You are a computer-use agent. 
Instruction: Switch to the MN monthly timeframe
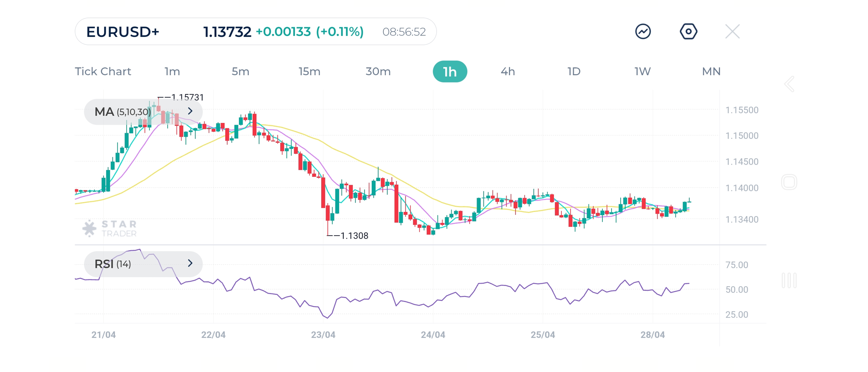tap(711, 71)
